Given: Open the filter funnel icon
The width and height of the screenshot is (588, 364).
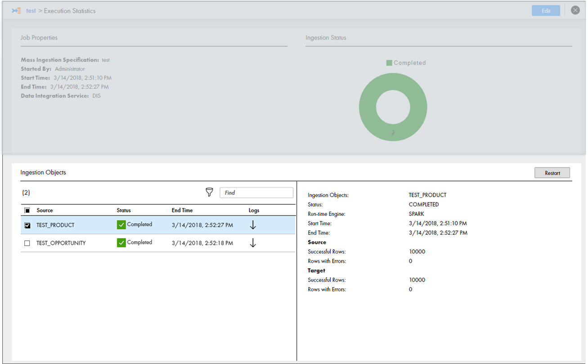Looking at the screenshot, I should [209, 193].
